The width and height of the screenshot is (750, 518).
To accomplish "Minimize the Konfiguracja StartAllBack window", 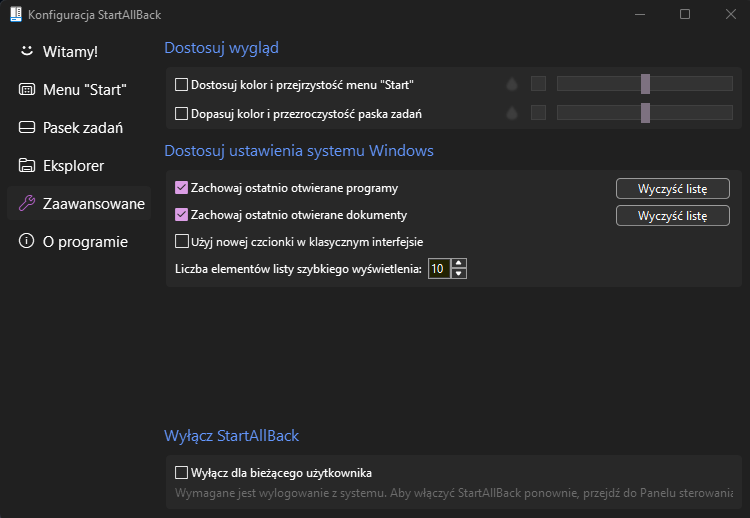I will [640, 14].
